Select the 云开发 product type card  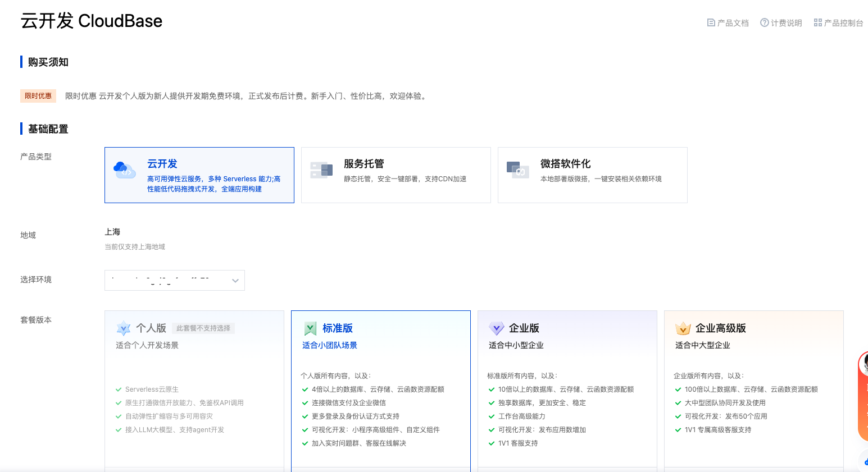(x=199, y=175)
